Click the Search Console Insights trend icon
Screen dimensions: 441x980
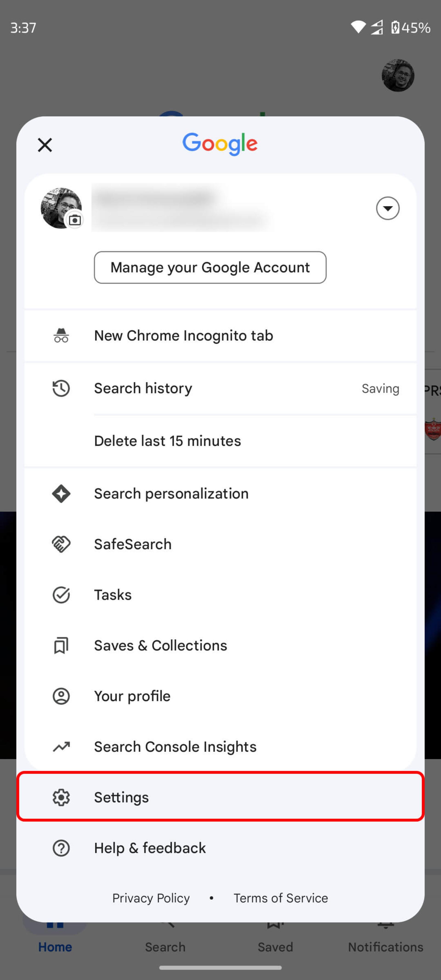click(61, 747)
